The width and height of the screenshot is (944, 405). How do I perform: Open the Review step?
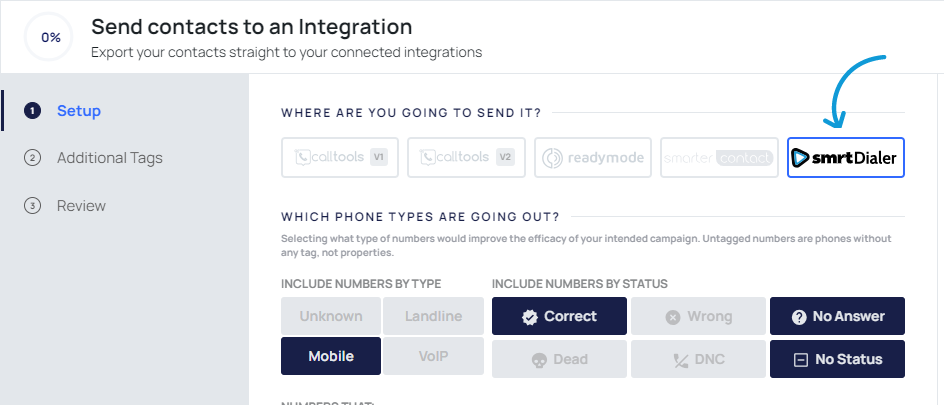81,206
